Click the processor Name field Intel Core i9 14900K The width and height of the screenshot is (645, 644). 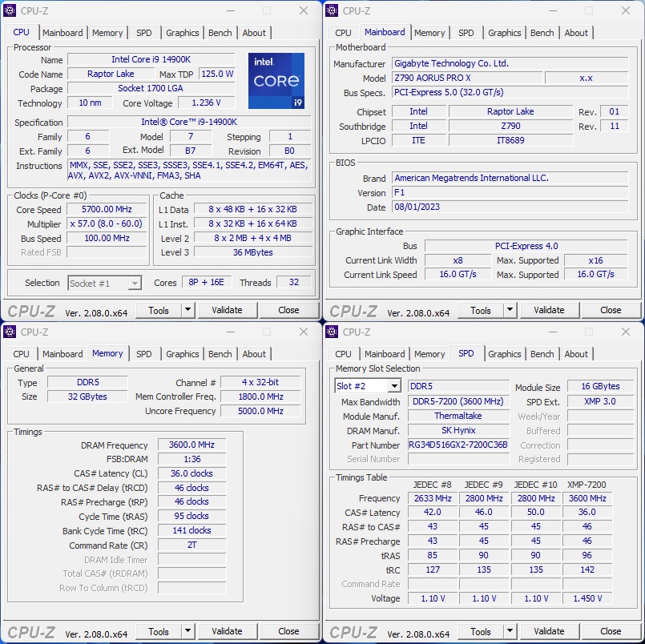[x=151, y=59]
